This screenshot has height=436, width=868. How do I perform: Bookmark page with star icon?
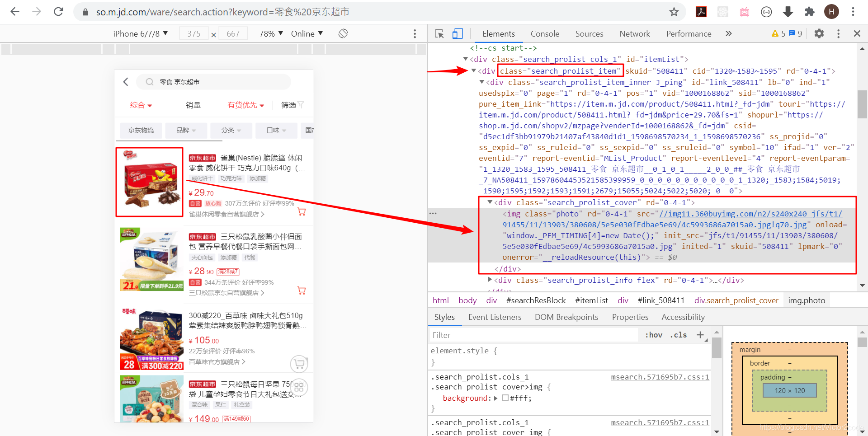[x=674, y=12]
